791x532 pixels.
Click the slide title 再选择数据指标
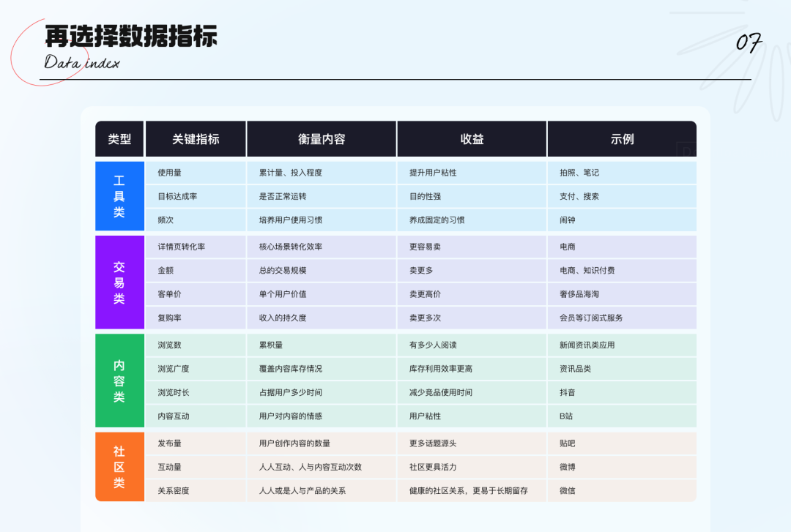pyautogui.click(x=131, y=37)
